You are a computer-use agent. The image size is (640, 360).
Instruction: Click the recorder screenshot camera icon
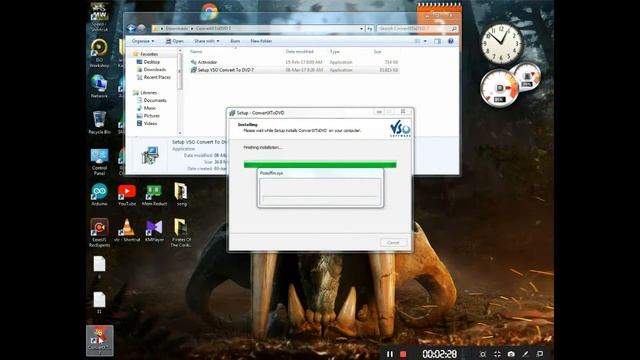[x=511, y=354]
